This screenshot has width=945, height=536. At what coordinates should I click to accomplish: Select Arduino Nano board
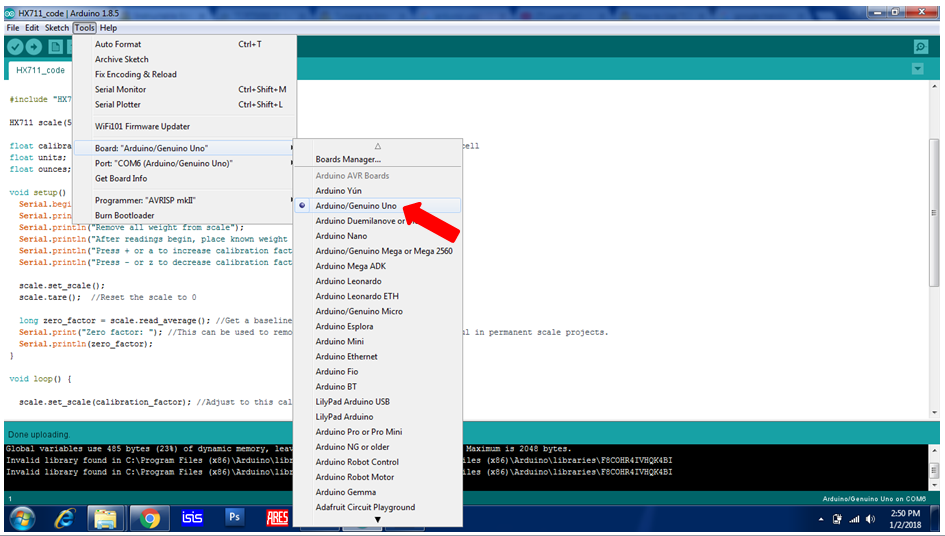[x=378, y=236]
